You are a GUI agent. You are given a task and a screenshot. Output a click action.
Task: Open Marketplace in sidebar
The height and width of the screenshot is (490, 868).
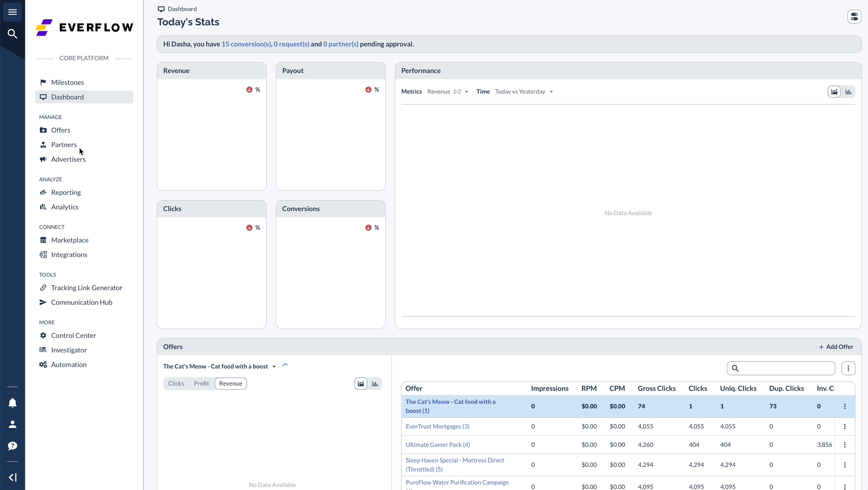(84, 240)
